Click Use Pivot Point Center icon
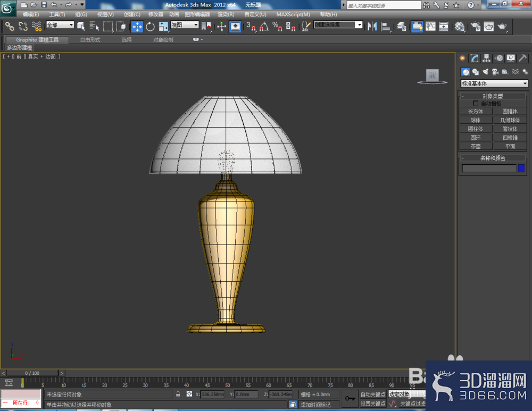Screen dimensions: 532x411 click(206, 26)
